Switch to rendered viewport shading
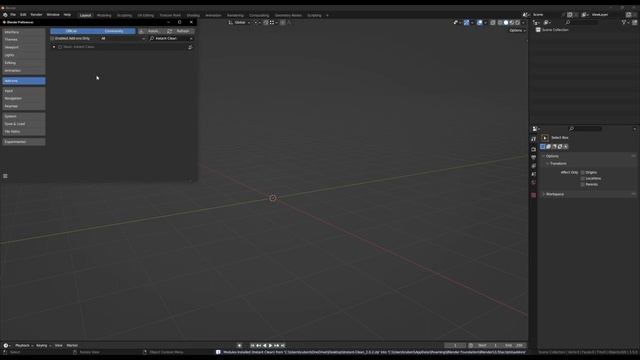The height and width of the screenshot is (360, 640). point(517,22)
